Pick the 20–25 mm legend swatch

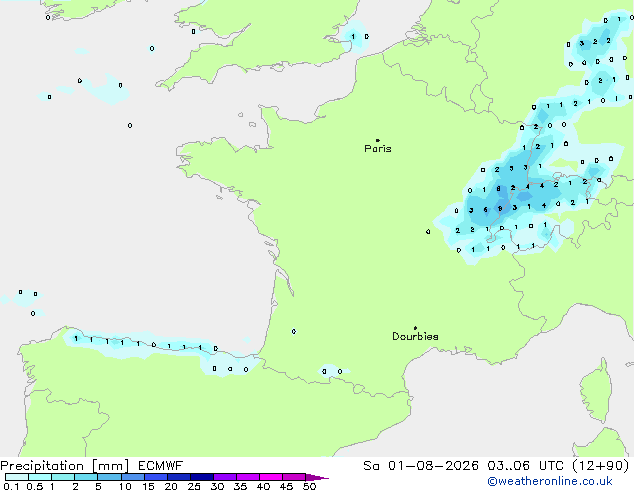tap(179, 477)
